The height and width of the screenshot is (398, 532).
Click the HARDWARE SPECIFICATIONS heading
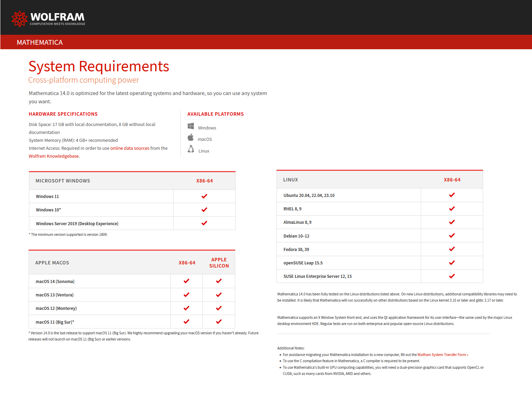63,114
